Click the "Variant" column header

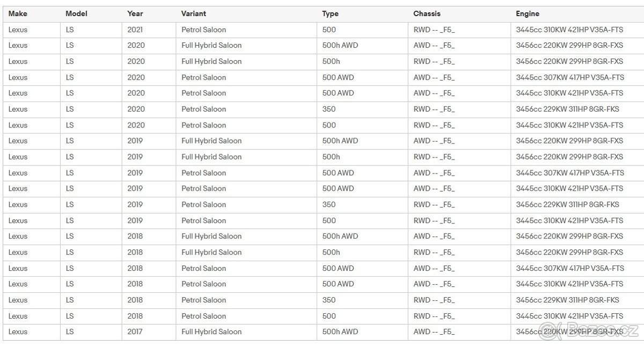(x=193, y=13)
